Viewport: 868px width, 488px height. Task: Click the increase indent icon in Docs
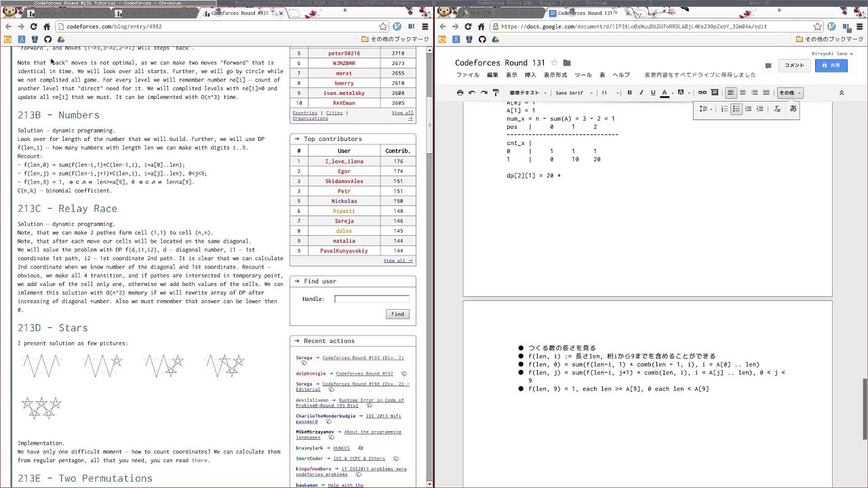[759, 109]
